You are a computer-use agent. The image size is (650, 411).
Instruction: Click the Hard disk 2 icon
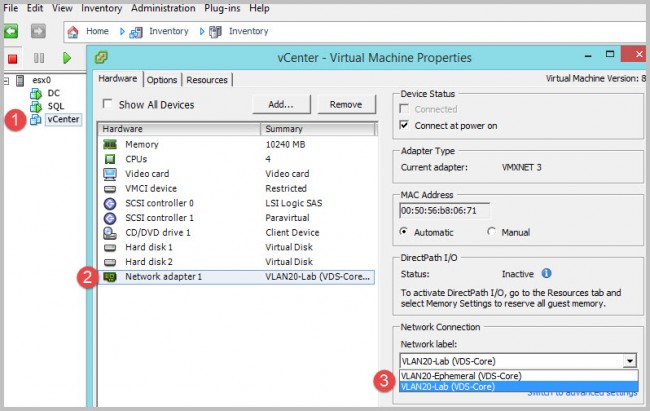click(x=110, y=262)
